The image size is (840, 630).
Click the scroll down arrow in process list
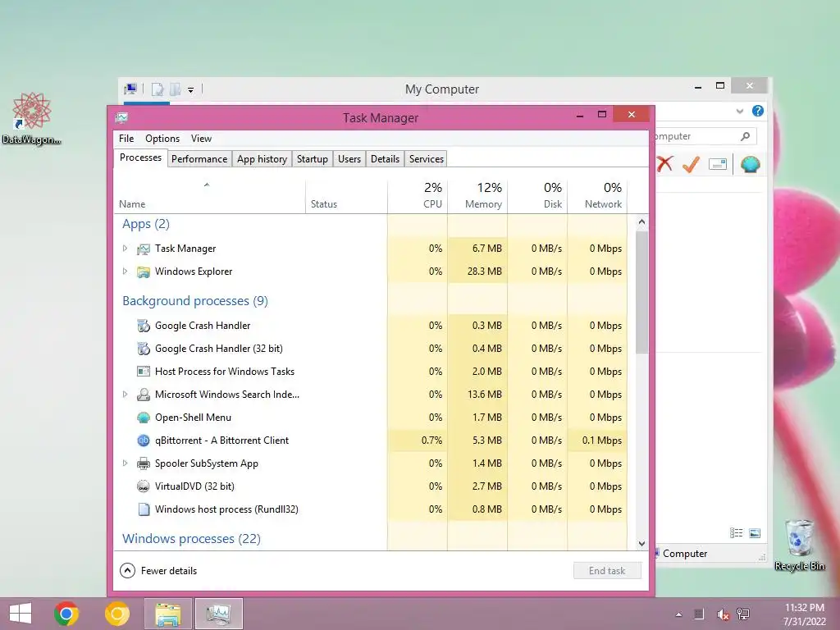pyautogui.click(x=641, y=544)
